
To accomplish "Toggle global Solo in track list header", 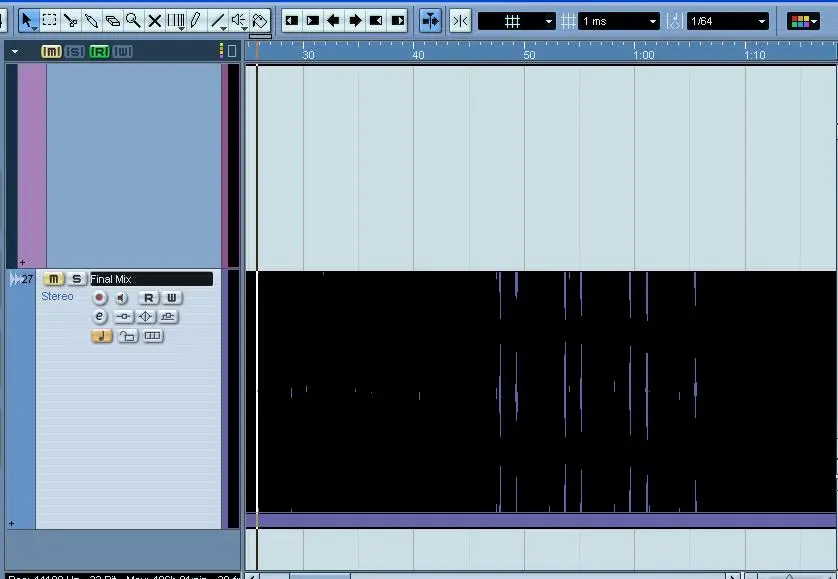I will pos(75,51).
